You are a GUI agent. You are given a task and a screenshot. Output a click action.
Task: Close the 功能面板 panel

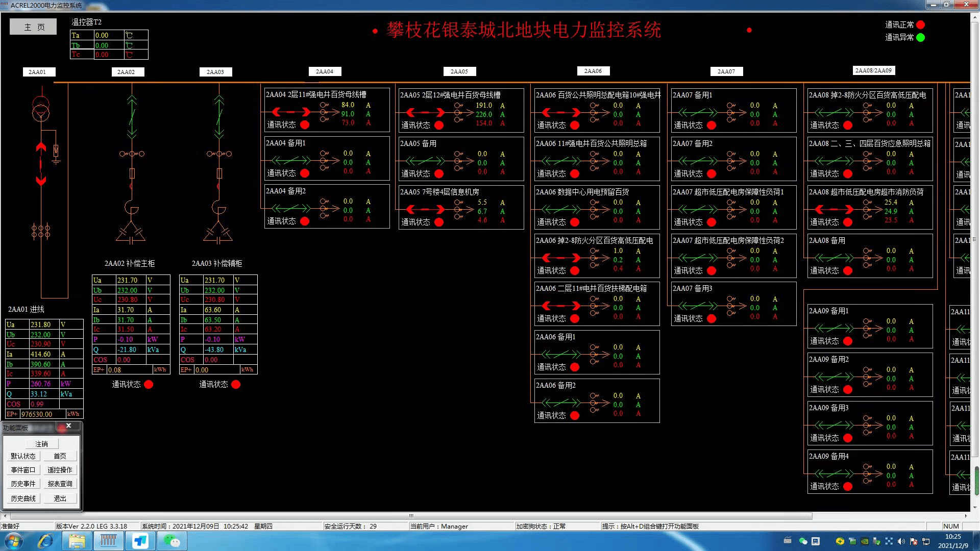coord(69,426)
